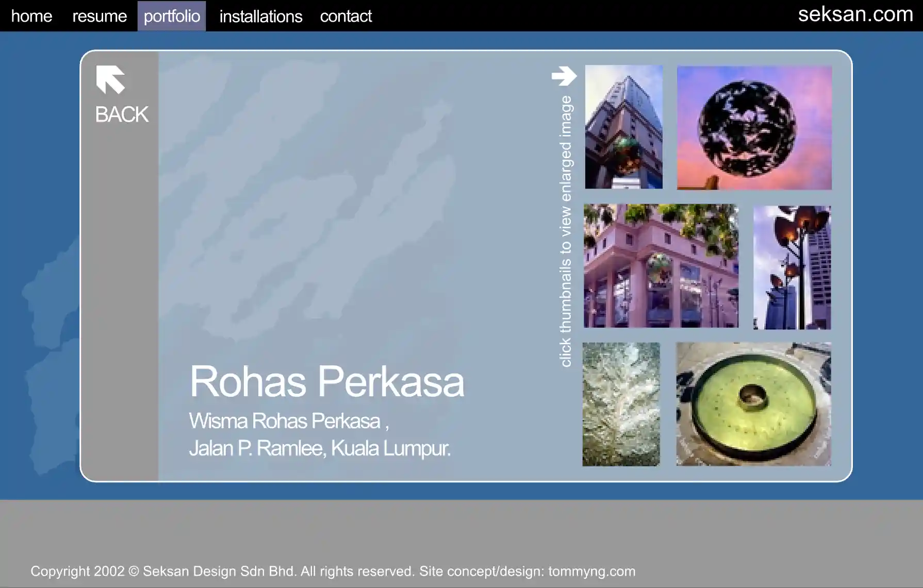View the street lamp sculpture thumbnail
This screenshot has height=588, width=923.
tap(792, 267)
